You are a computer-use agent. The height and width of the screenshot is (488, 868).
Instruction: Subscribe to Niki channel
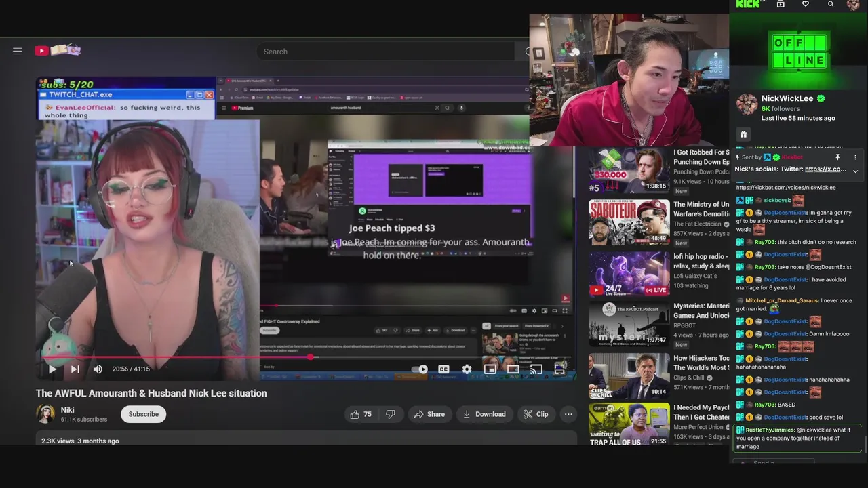click(x=144, y=414)
